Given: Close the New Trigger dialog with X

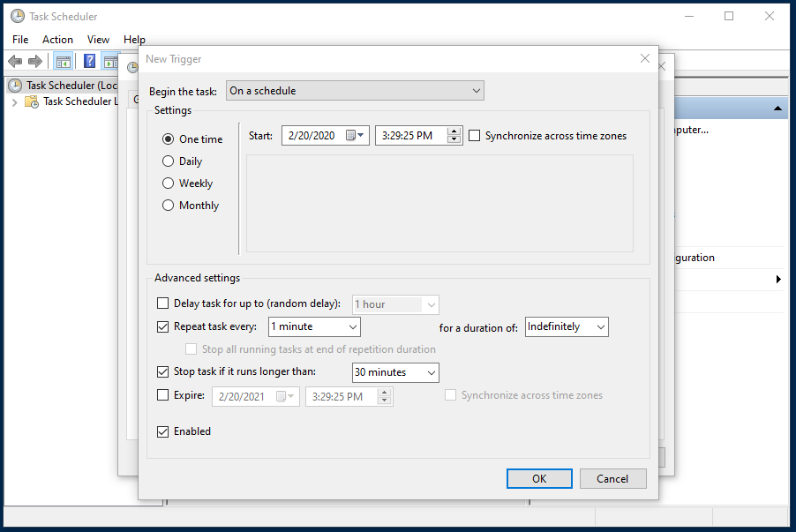Looking at the screenshot, I should click(x=645, y=59).
